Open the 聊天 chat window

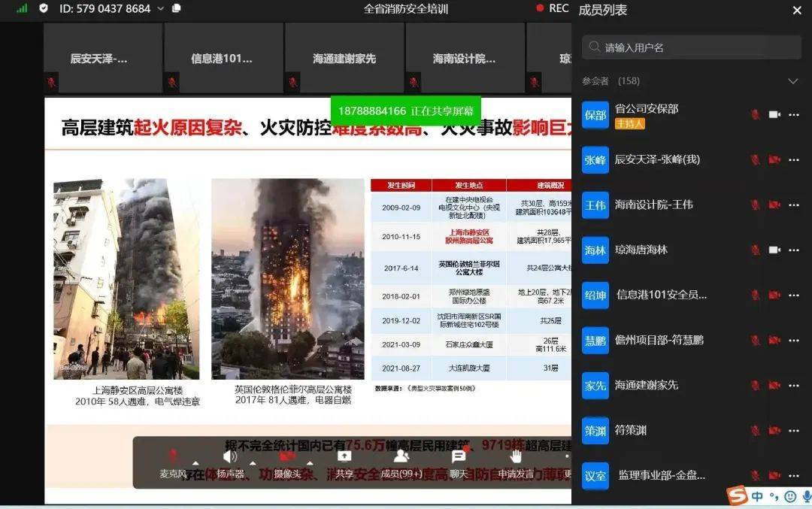tap(459, 465)
